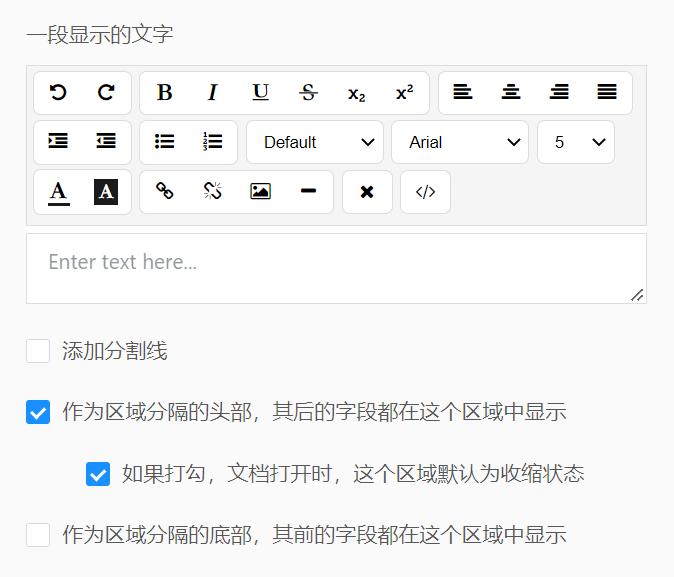This screenshot has width=674, height=577.
Task: Open the font size 5 dropdown
Action: coord(576,142)
